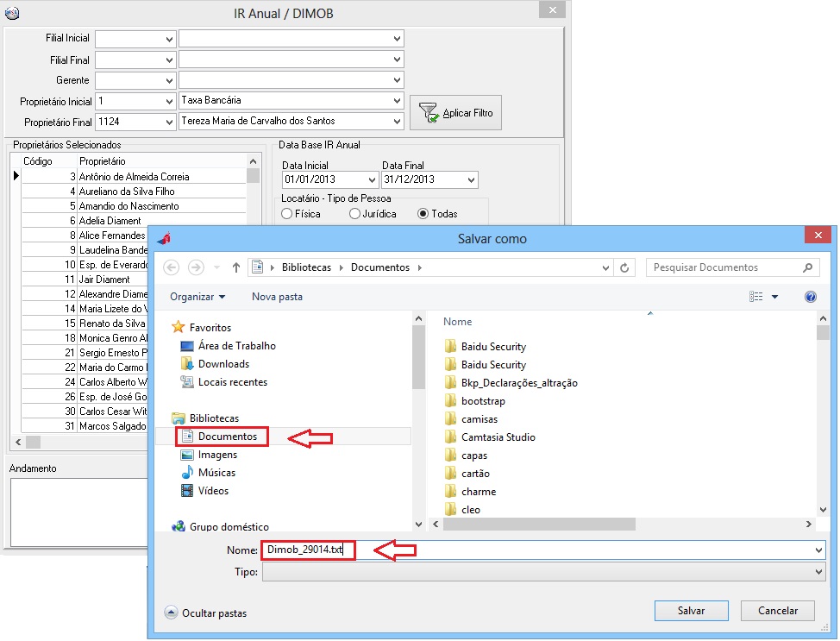Click the Cancelar button
Screen dimensions: 840x641
tap(777, 611)
